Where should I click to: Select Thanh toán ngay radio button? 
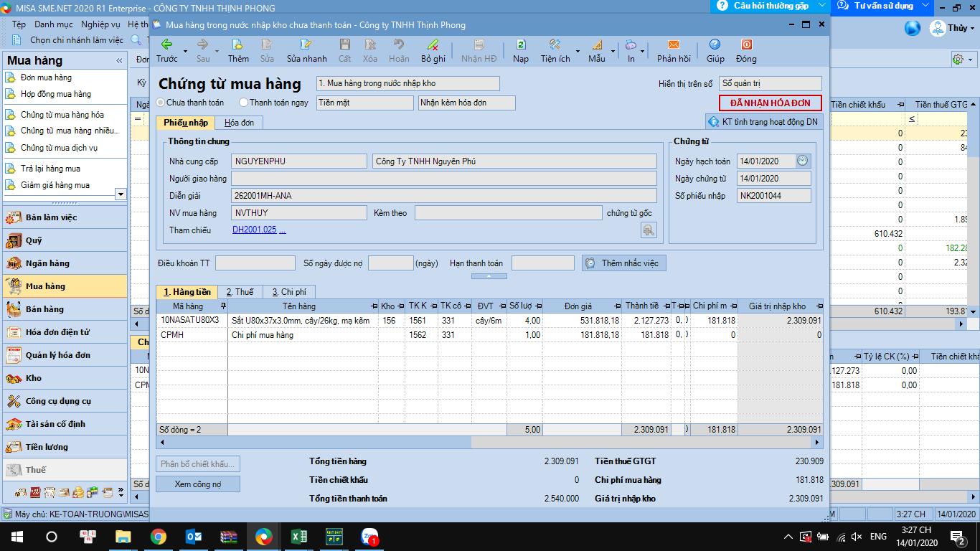tap(244, 103)
